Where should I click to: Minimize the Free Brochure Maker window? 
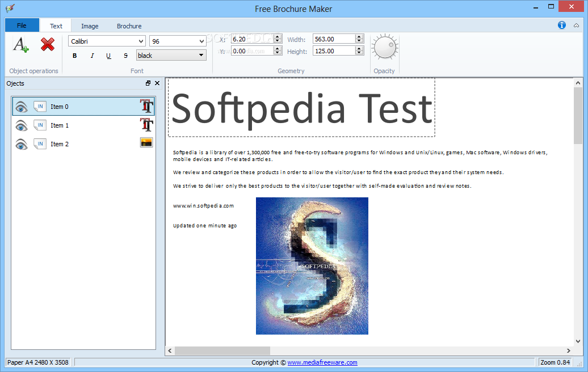tap(536, 7)
